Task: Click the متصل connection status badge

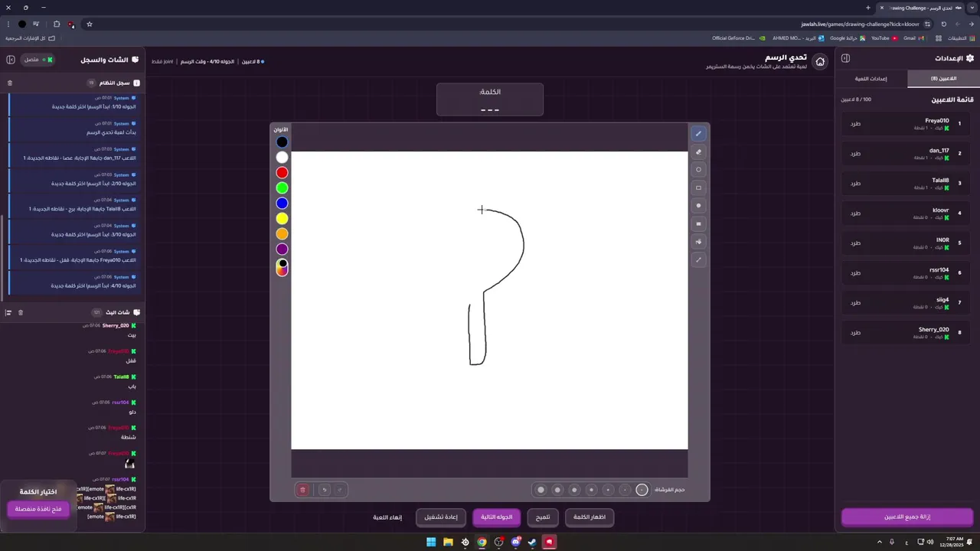Action: coord(38,59)
